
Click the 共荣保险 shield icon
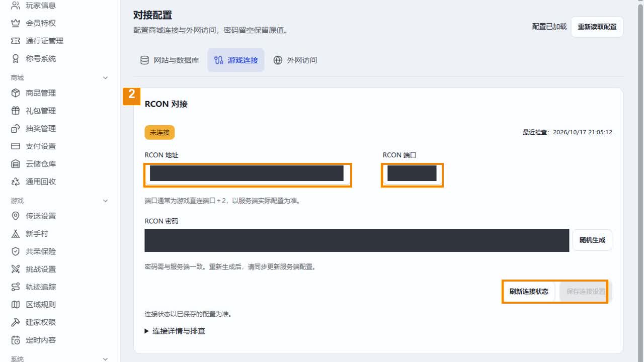(16, 251)
